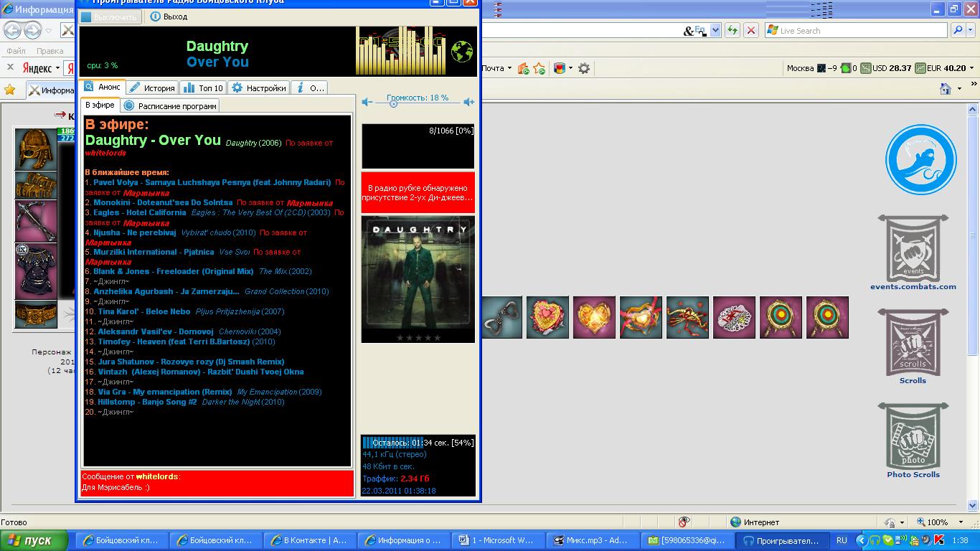Click 'Eagles - Hotel California' in the playlist
The image size is (980, 551).
point(139,212)
